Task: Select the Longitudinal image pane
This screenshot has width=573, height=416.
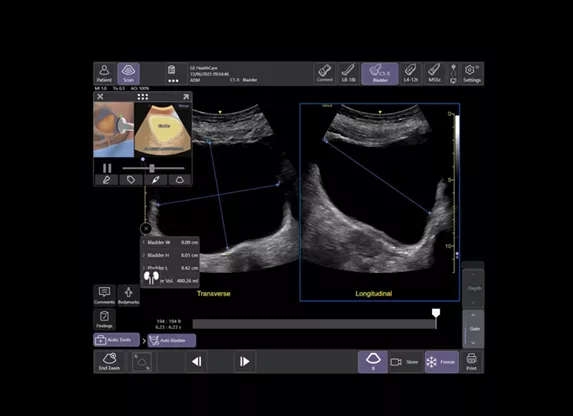Action: click(x=380, y=202)
